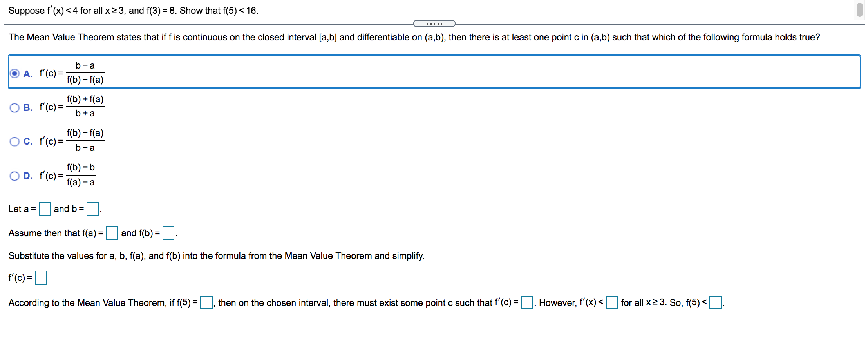Click the simplified f'(c) answer box
868x342 pixels.
41,278
